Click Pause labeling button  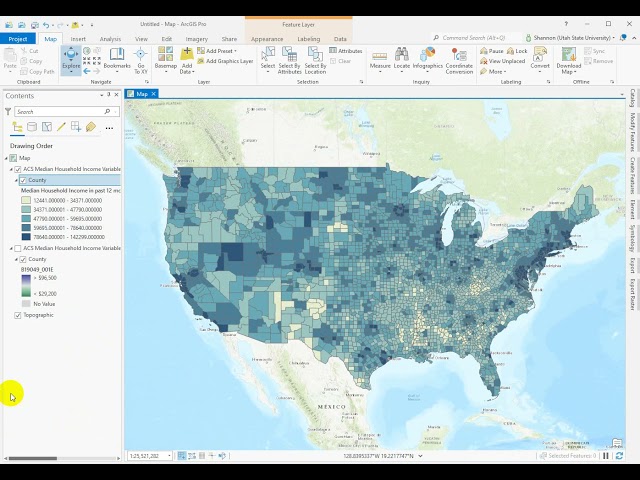(x=491, y=51)
